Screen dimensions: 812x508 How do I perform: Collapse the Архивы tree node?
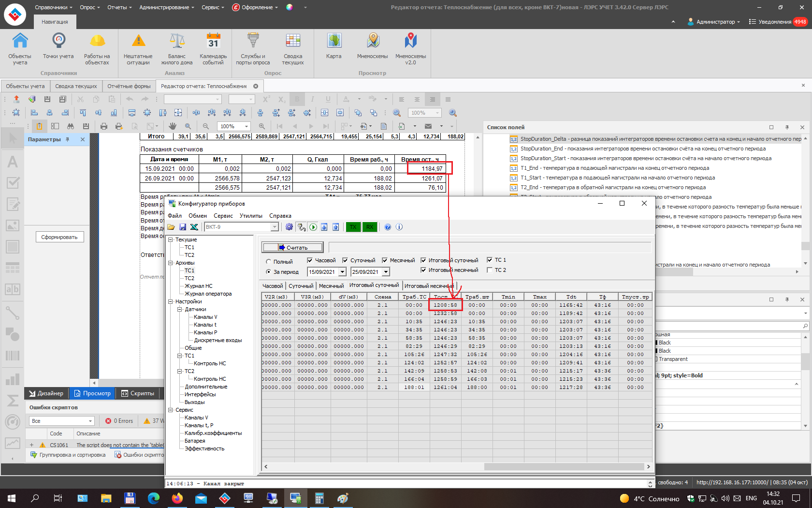(x=171, y=263)
